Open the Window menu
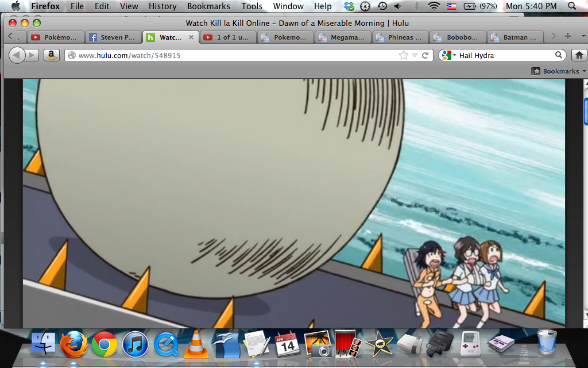 (x=288, y=6)
